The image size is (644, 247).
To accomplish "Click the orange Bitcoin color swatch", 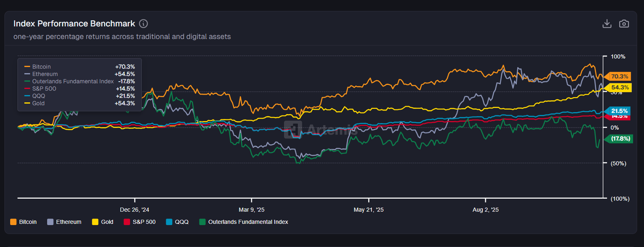I will (x=13, y=222).
